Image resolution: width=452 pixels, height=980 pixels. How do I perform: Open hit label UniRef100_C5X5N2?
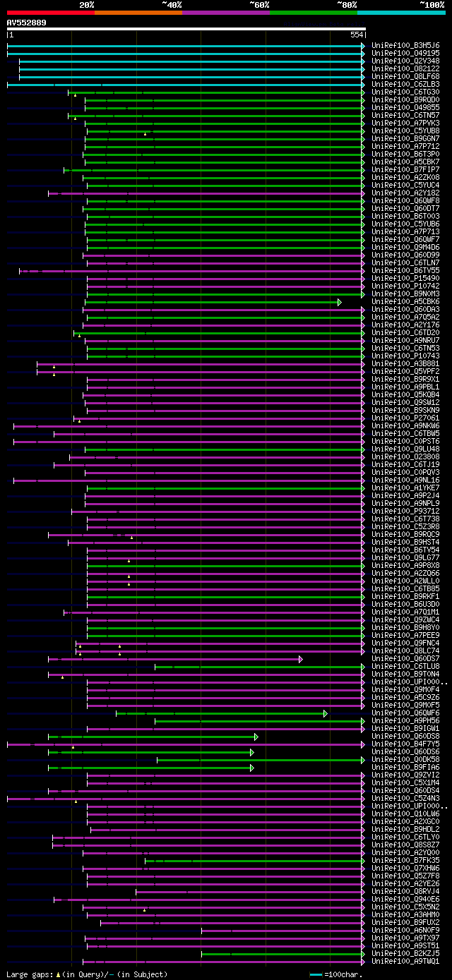(405, 907)
